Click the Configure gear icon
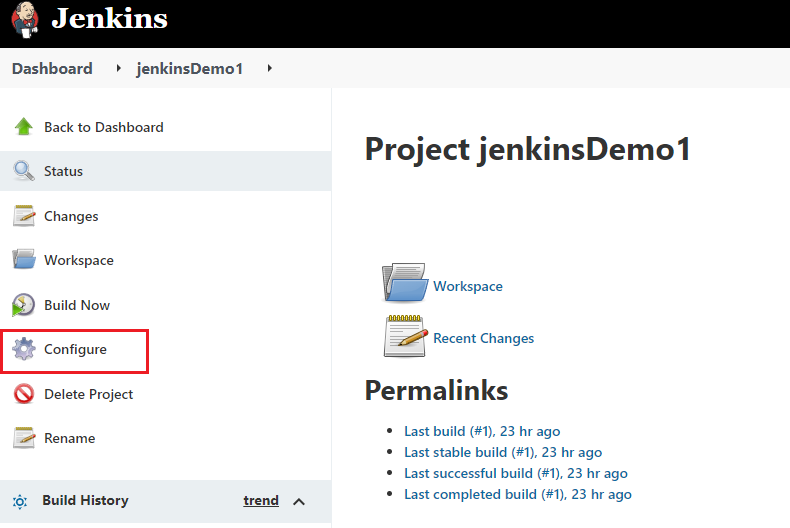 pyautogui.click(x=24, y=349)
